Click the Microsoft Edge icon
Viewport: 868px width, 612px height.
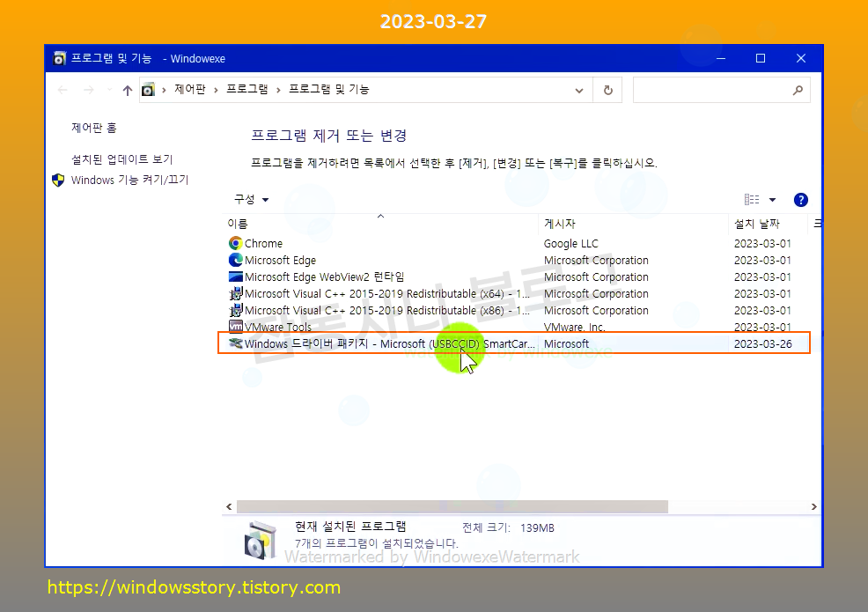236,260
